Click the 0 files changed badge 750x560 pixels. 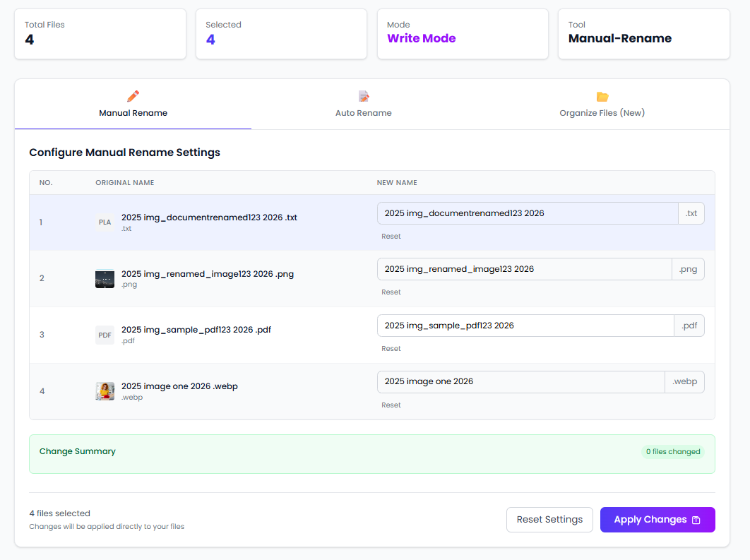click(672, 451)
